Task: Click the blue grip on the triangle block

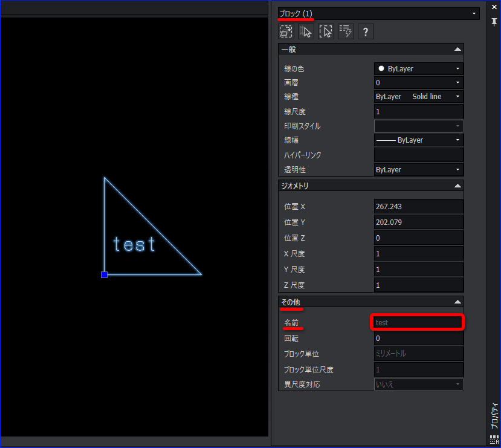Action: (104, 274)
